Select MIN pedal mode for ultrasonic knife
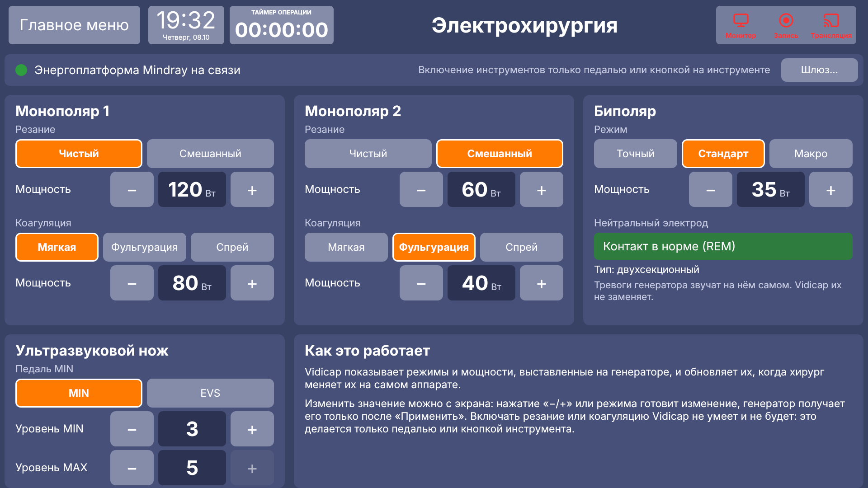The width and height of the screenshot is (868, 488). point(79,393)
